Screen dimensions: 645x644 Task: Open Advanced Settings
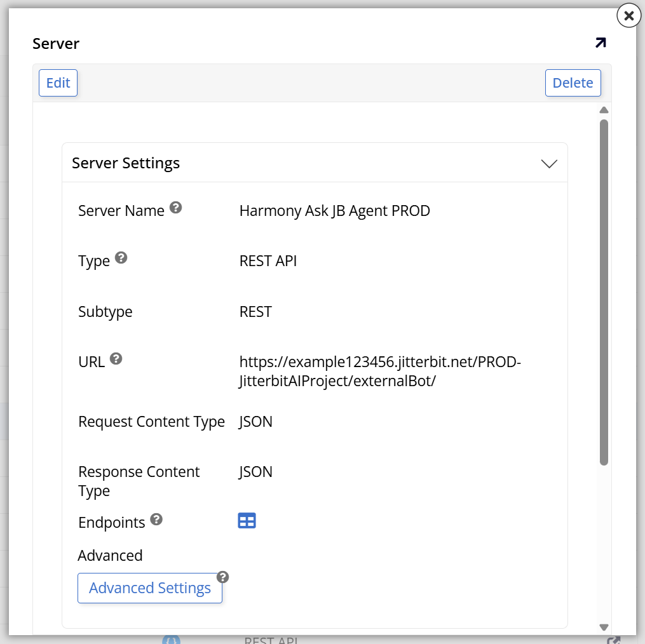(x=150, y=588)
